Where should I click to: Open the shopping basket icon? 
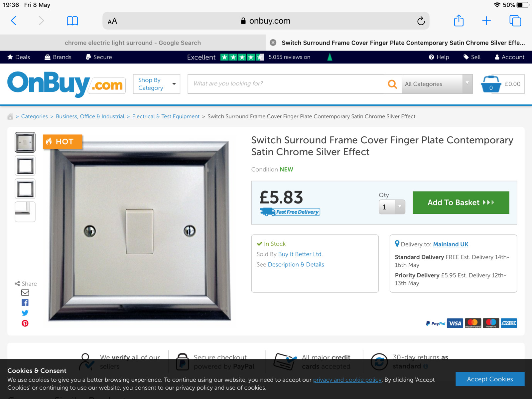491,84
